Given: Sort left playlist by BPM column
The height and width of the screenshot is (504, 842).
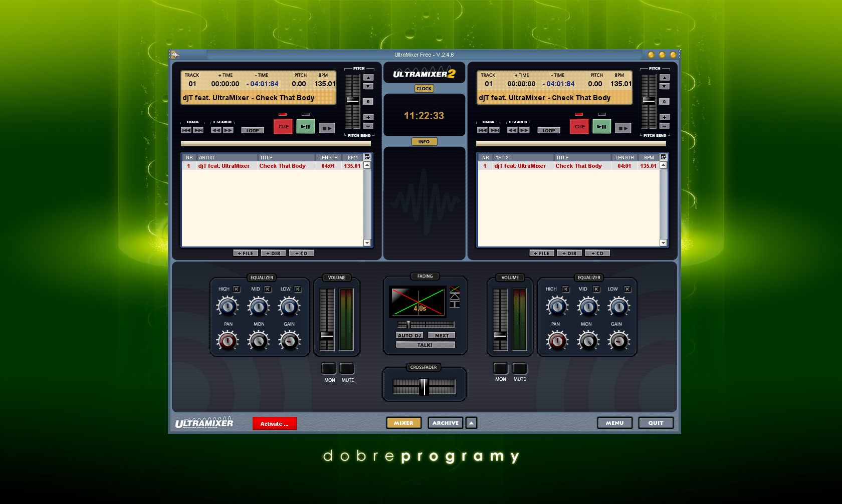Looking at the screenshot, I should click(x=353, y=157).
